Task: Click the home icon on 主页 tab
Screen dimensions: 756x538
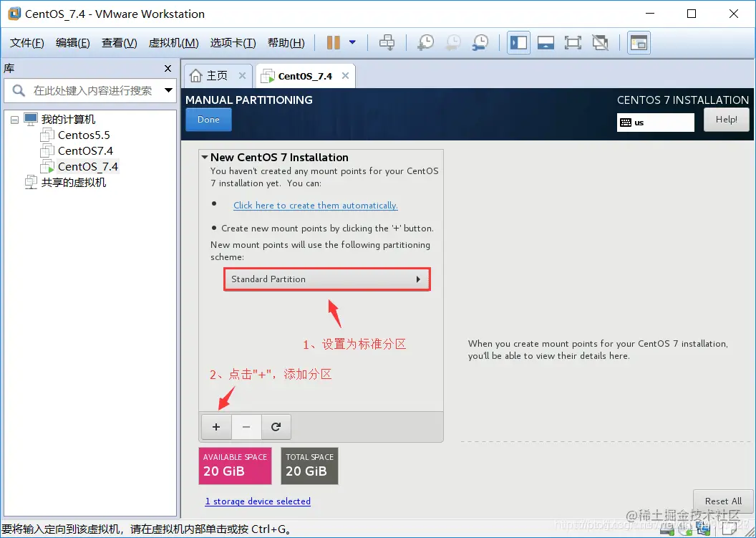Action: [195, 76]
